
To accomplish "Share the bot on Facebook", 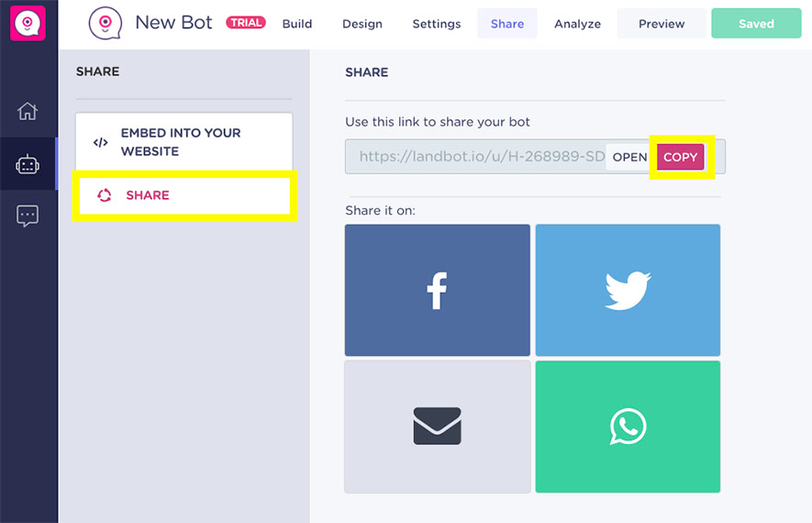I will tap(437, 290).
